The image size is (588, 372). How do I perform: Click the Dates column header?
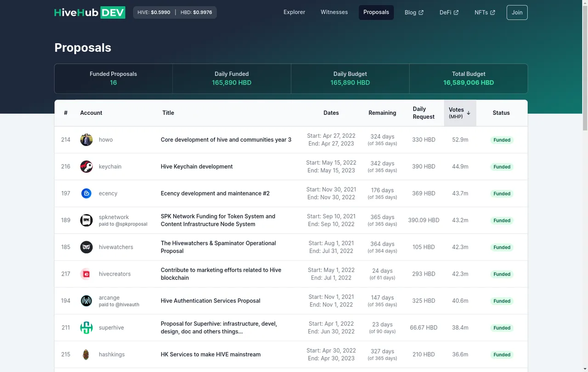pos(331,113)
